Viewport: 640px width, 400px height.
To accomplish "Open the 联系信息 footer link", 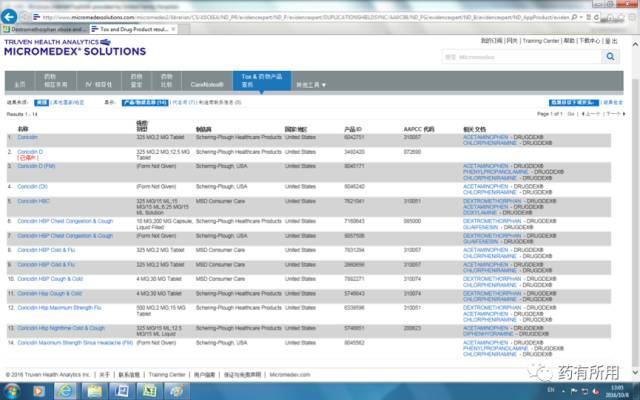I will pos(129,375).
